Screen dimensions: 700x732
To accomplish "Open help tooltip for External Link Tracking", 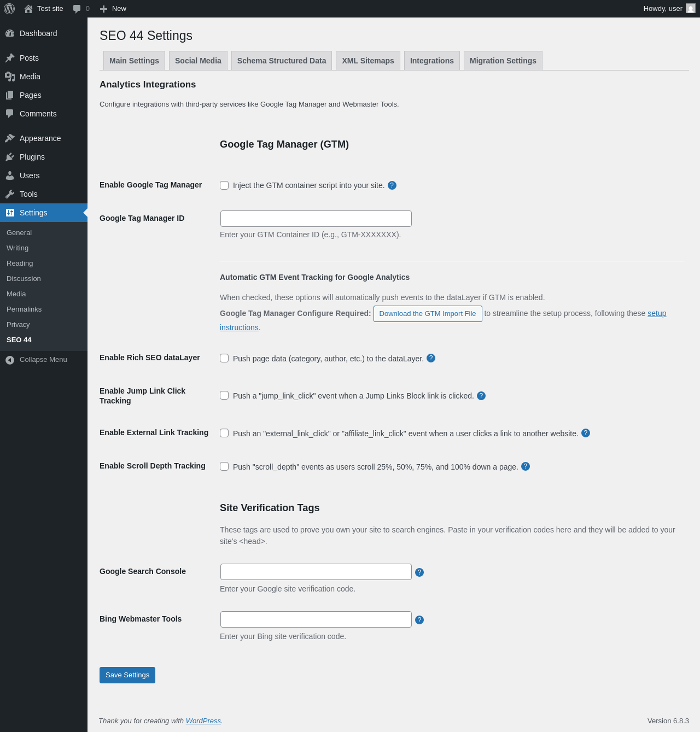I will (586, 433).
